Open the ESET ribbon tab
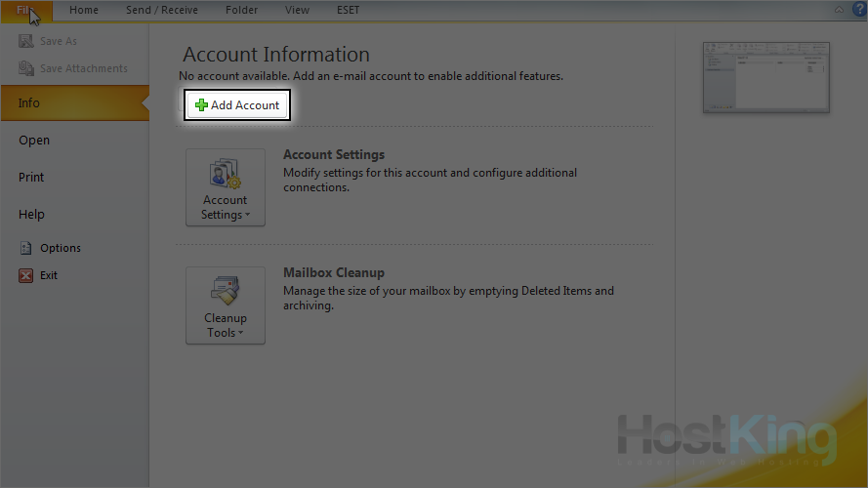 pos(346,11)
